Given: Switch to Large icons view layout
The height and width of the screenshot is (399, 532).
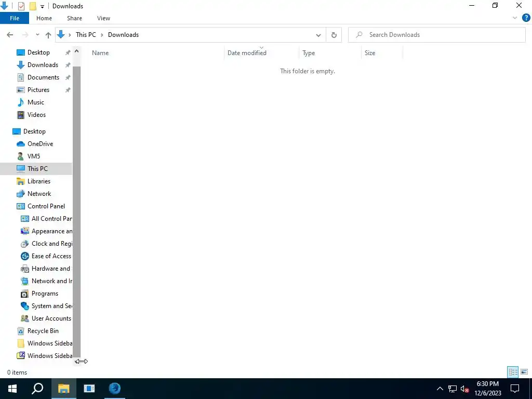Looking at the screenshot, I should click(x=524, y=372).
